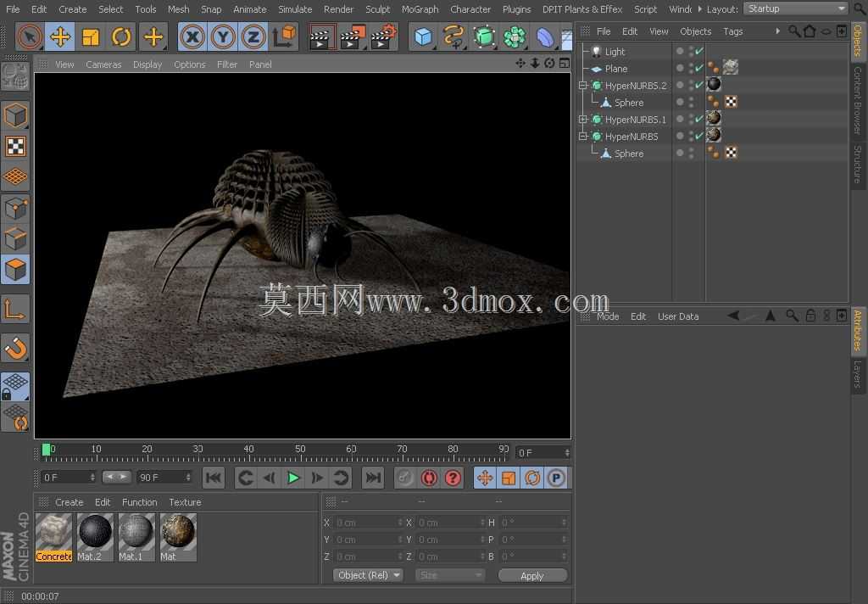Open material manager Texture menu
Image resolution: width=868 pixels, height=604 pixels.
(185, 502)
